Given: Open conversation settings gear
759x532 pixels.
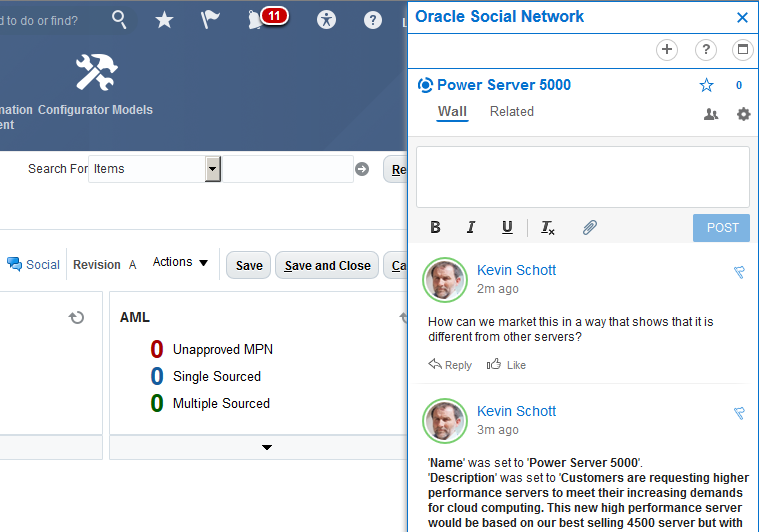Looking at the screenshot, I should click(744, 114).
